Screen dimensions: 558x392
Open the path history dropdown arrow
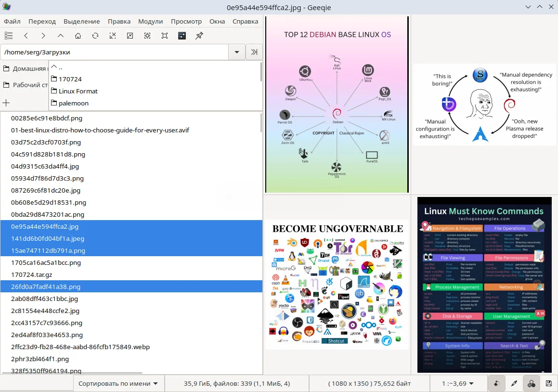point(237,52)
